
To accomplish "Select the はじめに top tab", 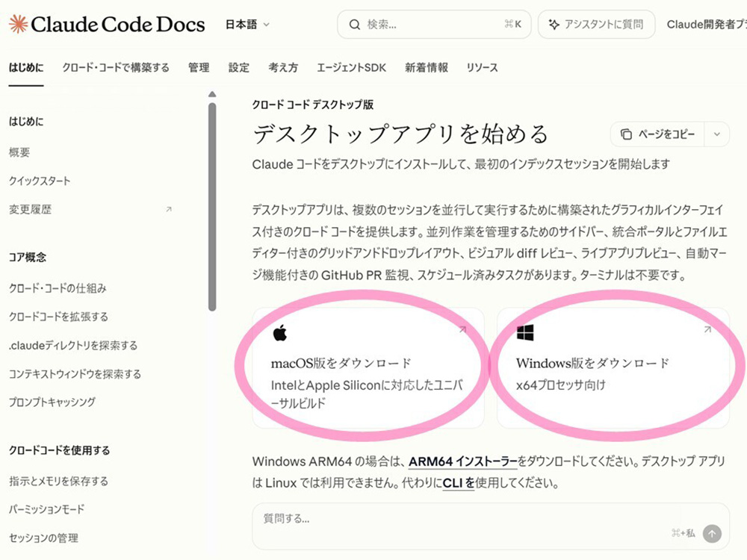I will tap(26, 68).
